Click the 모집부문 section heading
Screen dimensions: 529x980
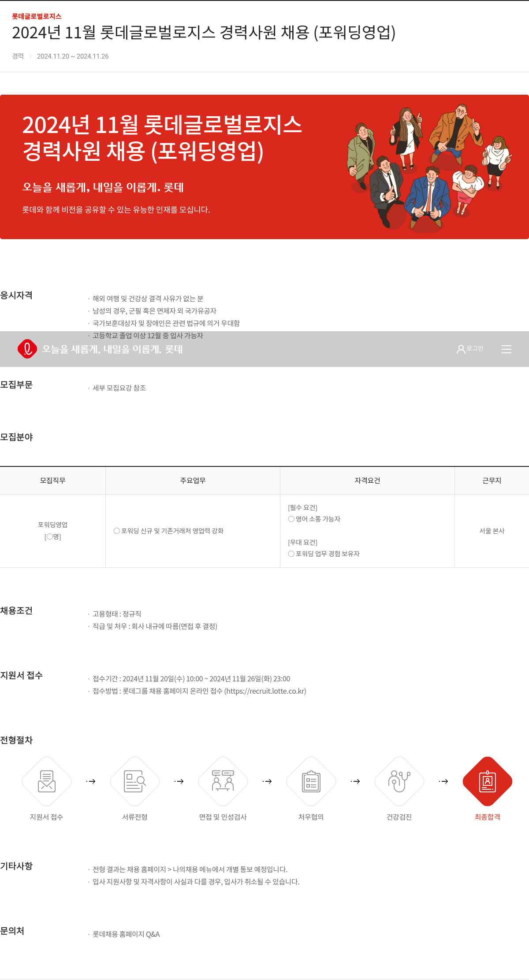[x=16, y=385]
